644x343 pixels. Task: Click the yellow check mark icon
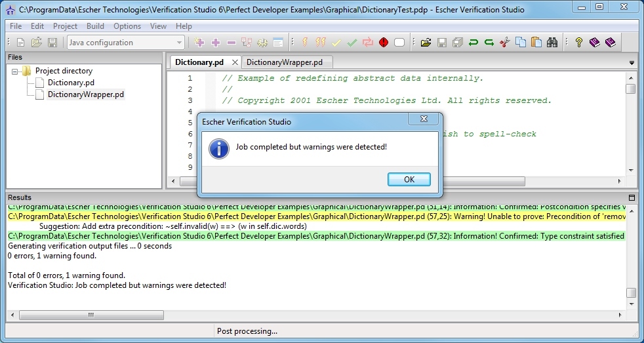click(336, 43)
